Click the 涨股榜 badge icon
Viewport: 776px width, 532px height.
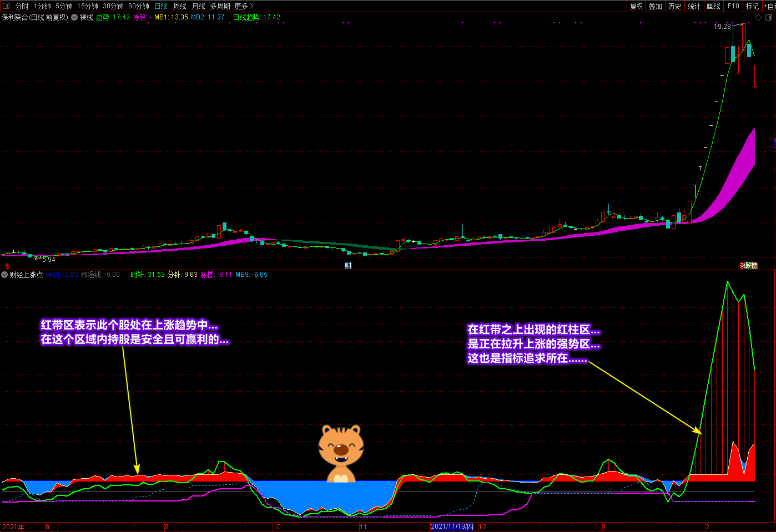(749, 266)
